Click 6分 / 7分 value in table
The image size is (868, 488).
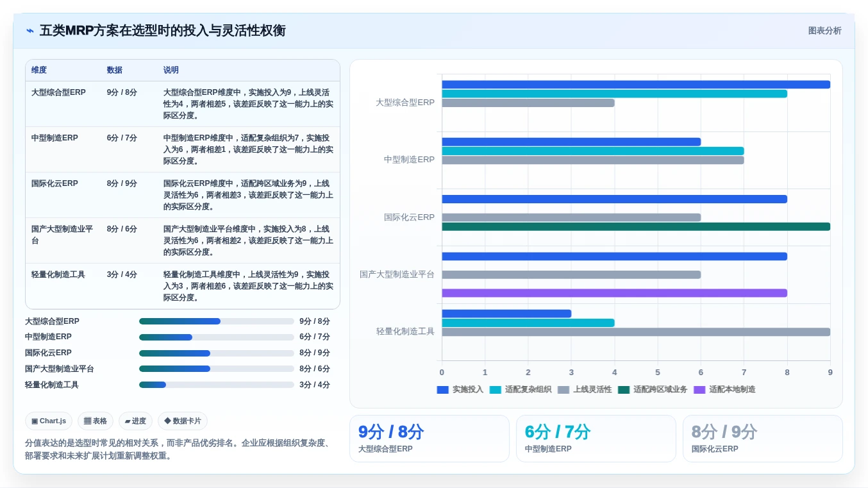tap(122, 138)
